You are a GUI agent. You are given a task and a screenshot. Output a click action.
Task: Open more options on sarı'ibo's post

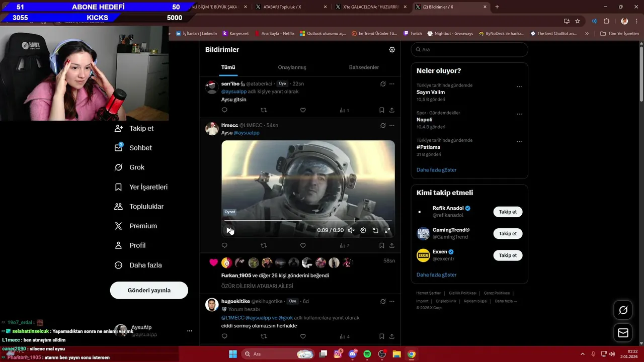point(392,84)
